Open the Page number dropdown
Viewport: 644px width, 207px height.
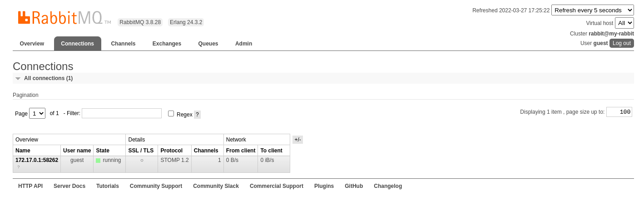(37, 113)
